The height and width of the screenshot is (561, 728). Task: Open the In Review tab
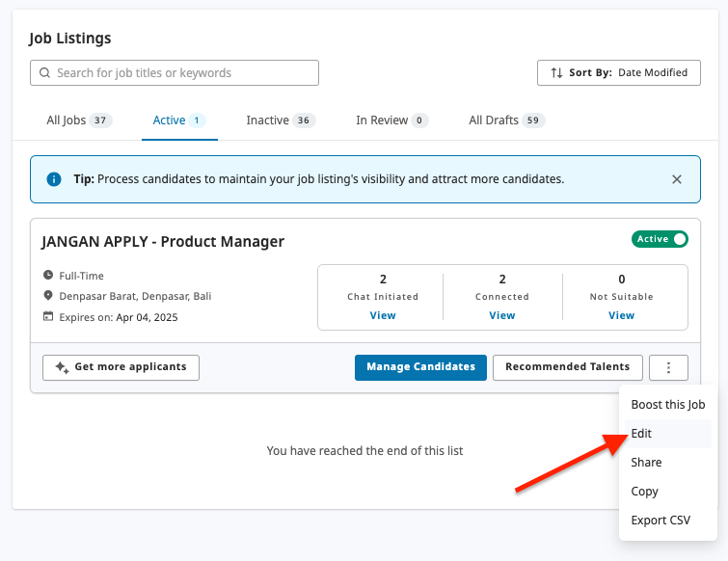(391, 120)
